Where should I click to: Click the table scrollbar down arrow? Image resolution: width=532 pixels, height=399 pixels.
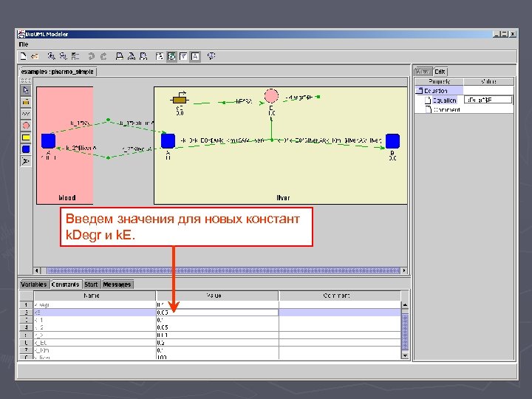[x=405, y=355]
